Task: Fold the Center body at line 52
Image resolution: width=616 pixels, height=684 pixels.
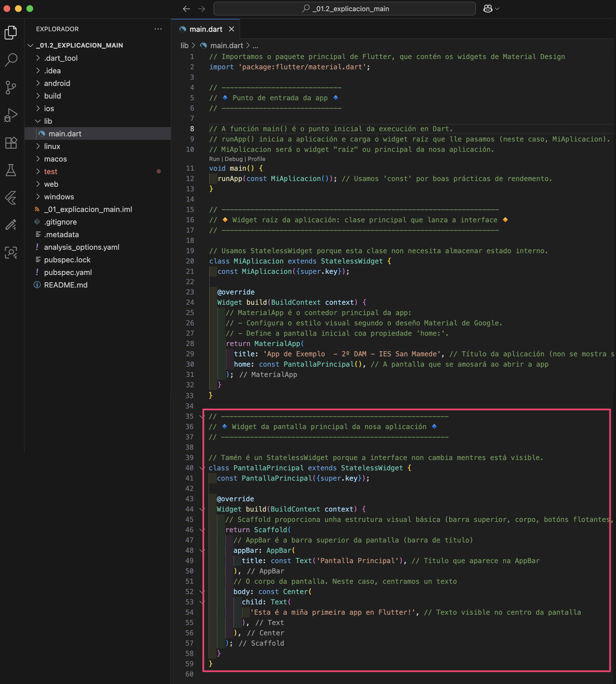Action: (x=202, y=592)
